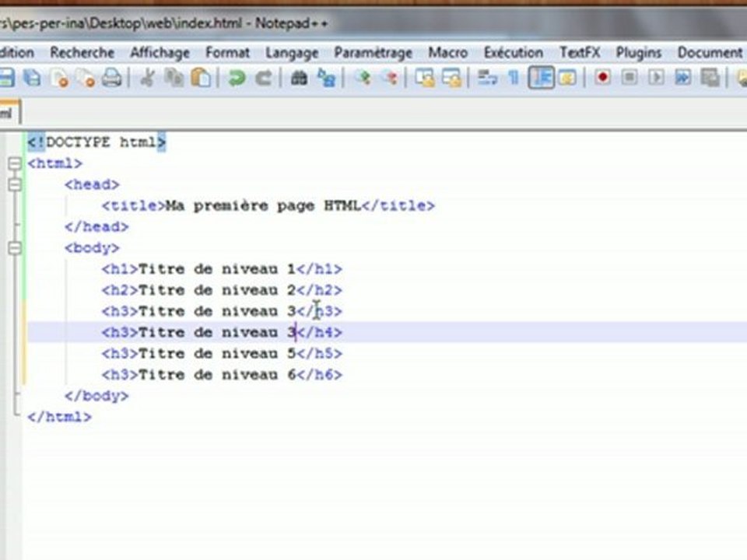Click the DOCTYPE html line
Screen dimensions: 747x560
click(x=96, y=142)
